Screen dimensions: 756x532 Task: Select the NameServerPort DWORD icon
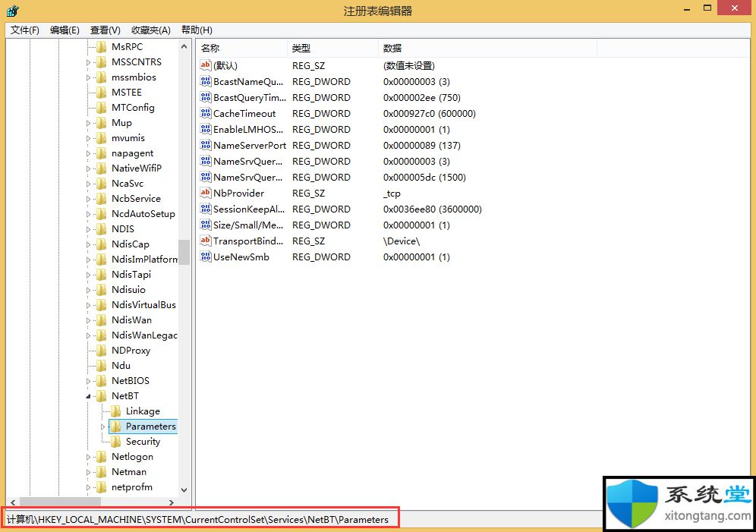click(x=206, y=144)
